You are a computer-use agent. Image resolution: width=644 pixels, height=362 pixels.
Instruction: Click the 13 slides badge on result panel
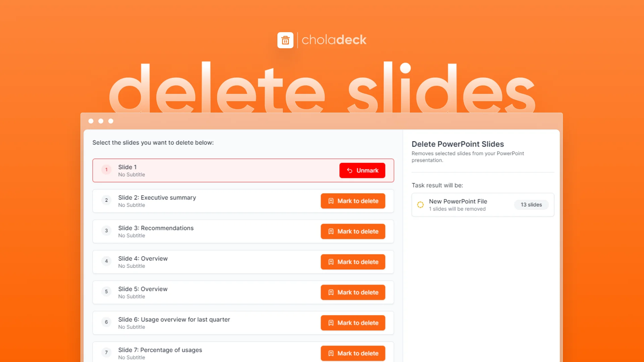[x=531, y=204]
